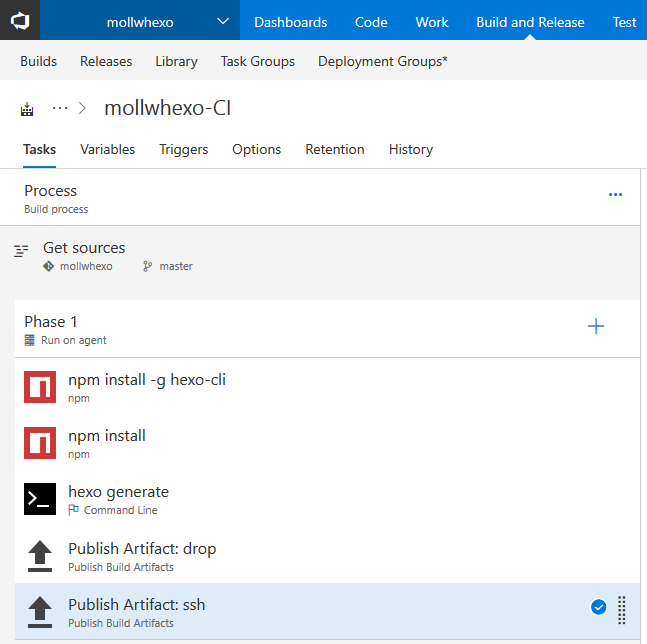This screenshot has width=647, height=644.
Task: Select Phase 1 run on agent
Action: (327, 329)
